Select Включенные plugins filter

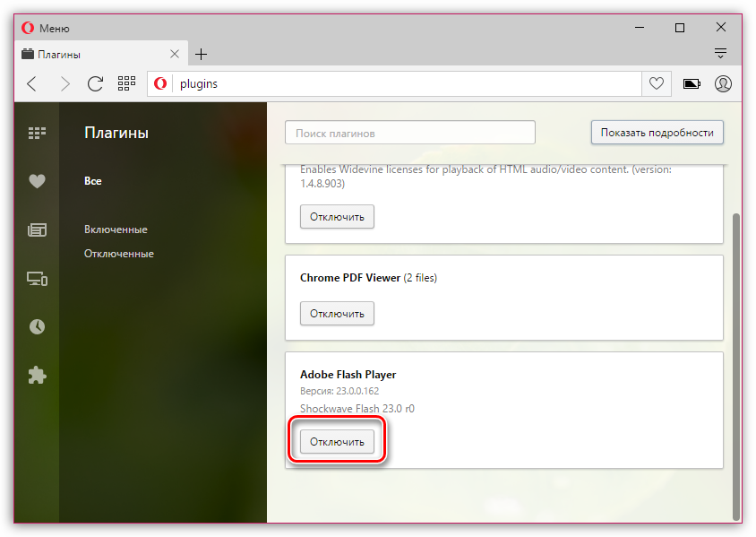click(x=116, y=230)
